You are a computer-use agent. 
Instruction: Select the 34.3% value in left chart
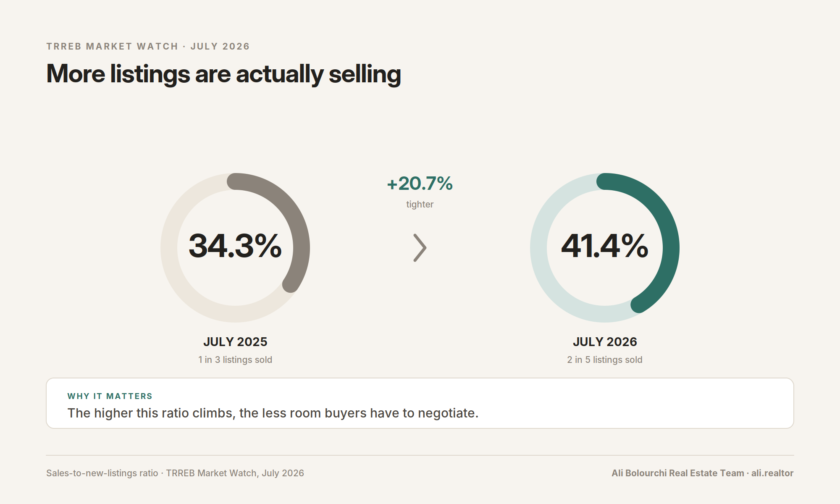[235, 246]
